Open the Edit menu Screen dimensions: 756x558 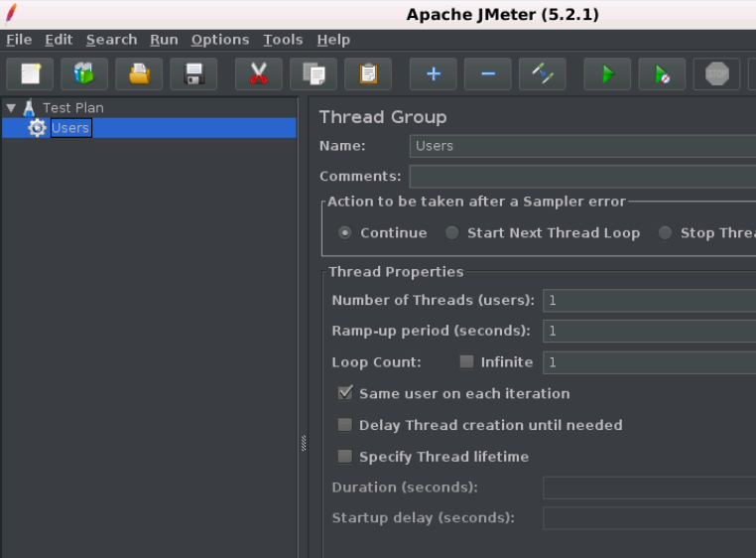(x=59, y=40)
